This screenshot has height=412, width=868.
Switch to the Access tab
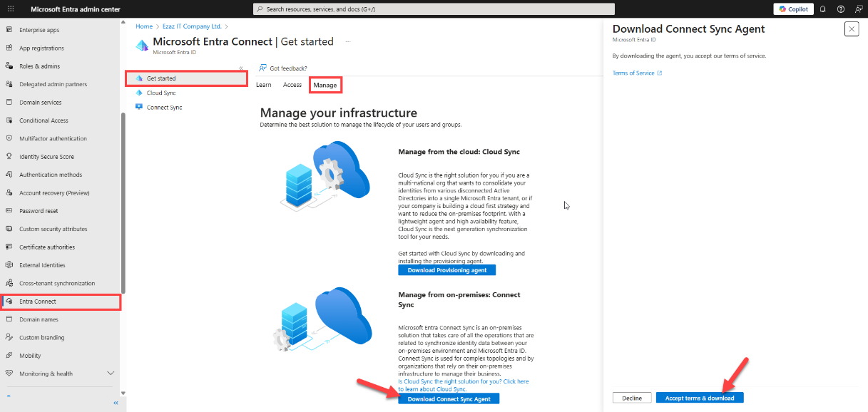(292, 85)
